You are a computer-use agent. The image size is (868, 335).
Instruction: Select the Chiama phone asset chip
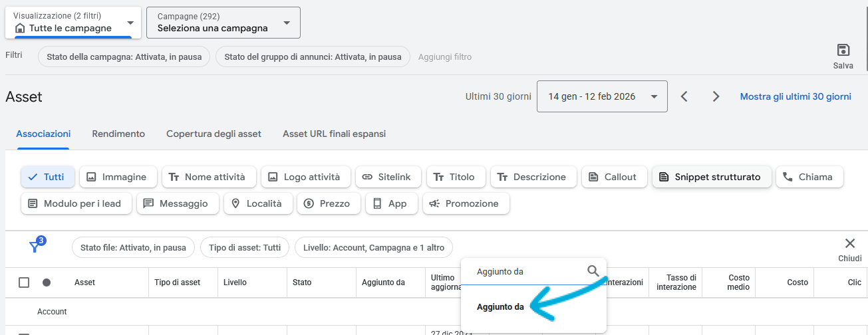click(809, 177)
